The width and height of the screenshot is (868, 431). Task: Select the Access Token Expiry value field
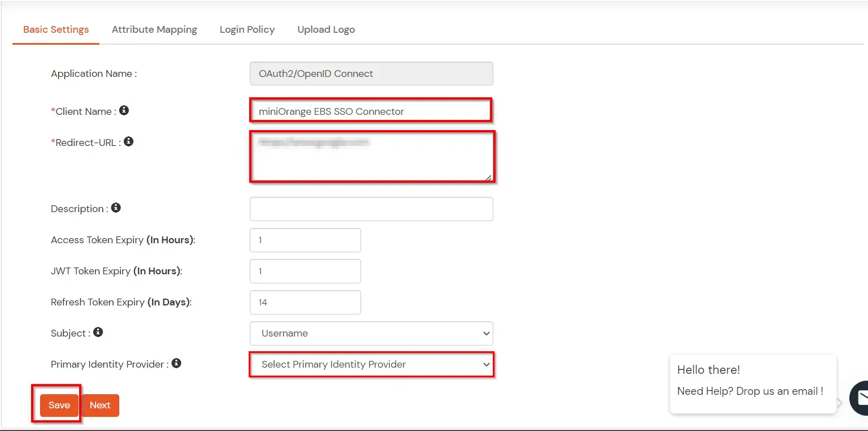click(305, 240)
